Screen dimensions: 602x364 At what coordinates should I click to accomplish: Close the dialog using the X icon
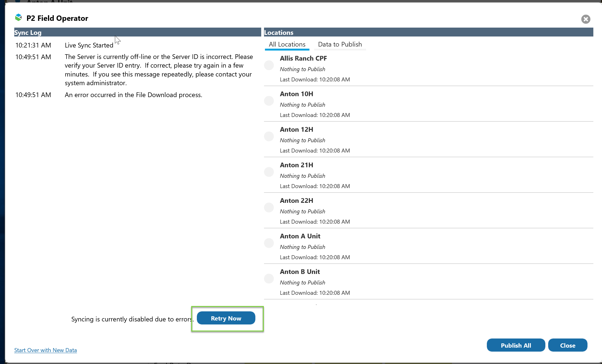(585, 19)
